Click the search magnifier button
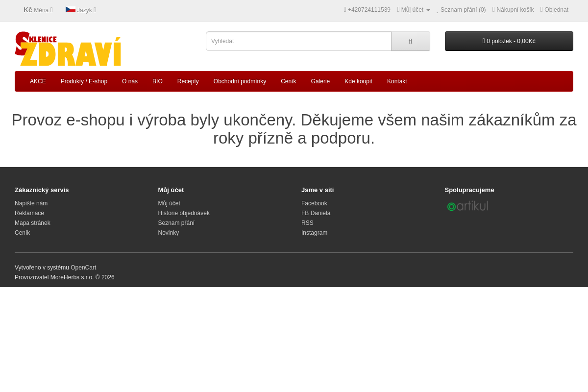This screenshot has height=392, width=588. click(411, 41)
